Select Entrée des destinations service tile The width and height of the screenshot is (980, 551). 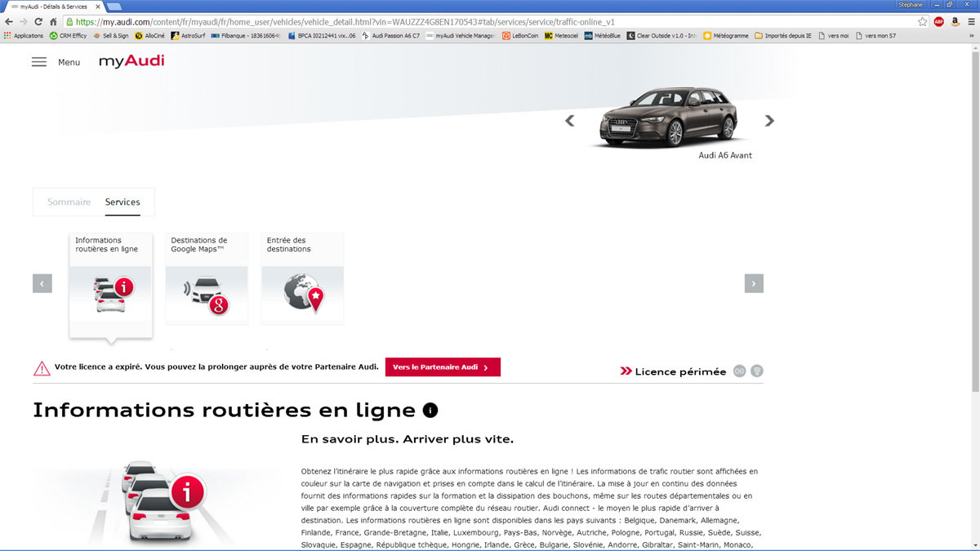[302, 278]
